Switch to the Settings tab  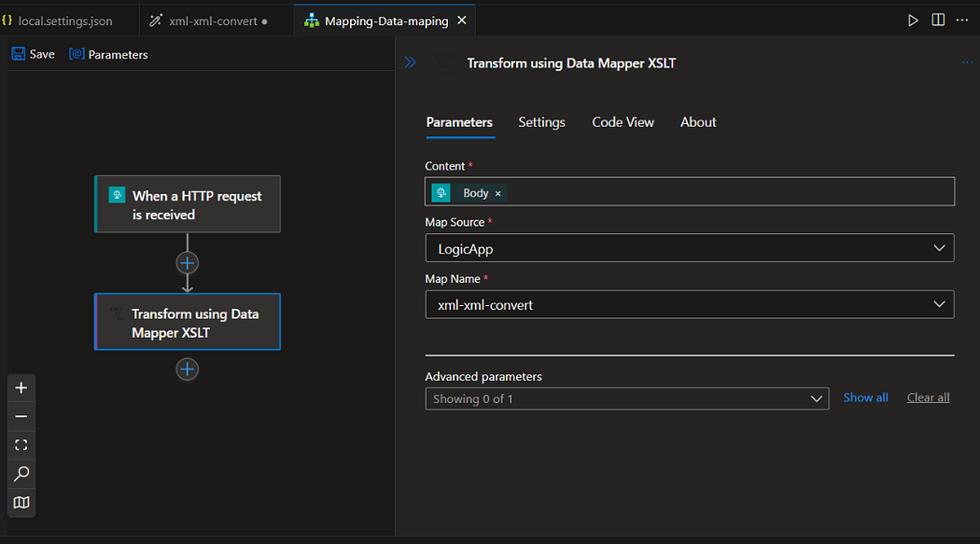541,122
